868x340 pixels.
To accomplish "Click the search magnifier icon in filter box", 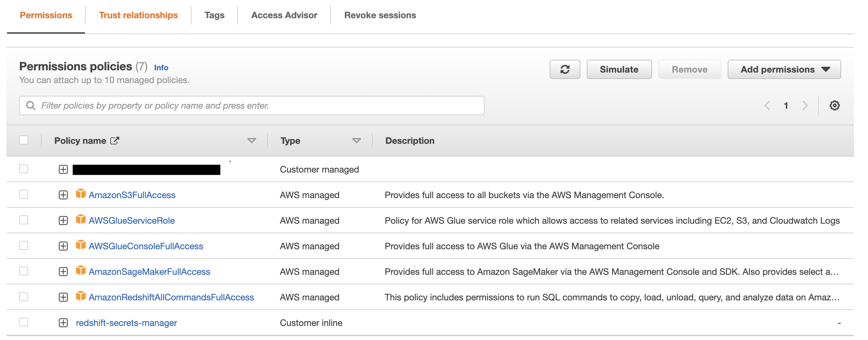I will point(31,105).
